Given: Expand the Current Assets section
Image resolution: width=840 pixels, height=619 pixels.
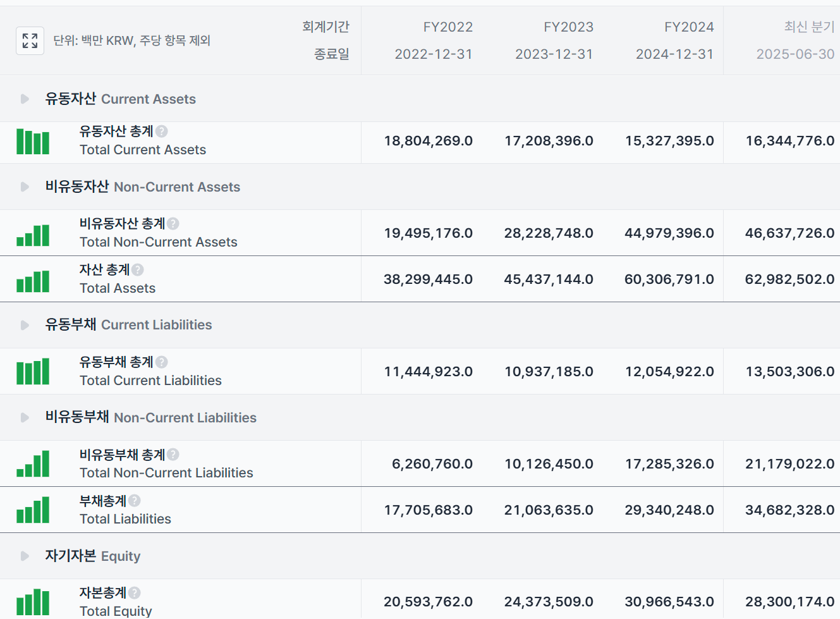Looking at the screenshot, I should pos(25,99).
